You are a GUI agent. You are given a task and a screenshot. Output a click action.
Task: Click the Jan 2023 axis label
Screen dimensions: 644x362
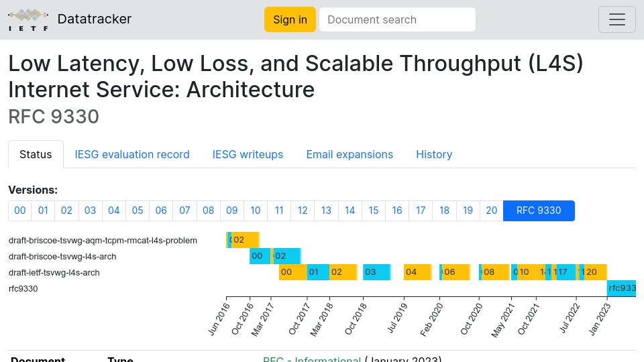click(600, 319)
